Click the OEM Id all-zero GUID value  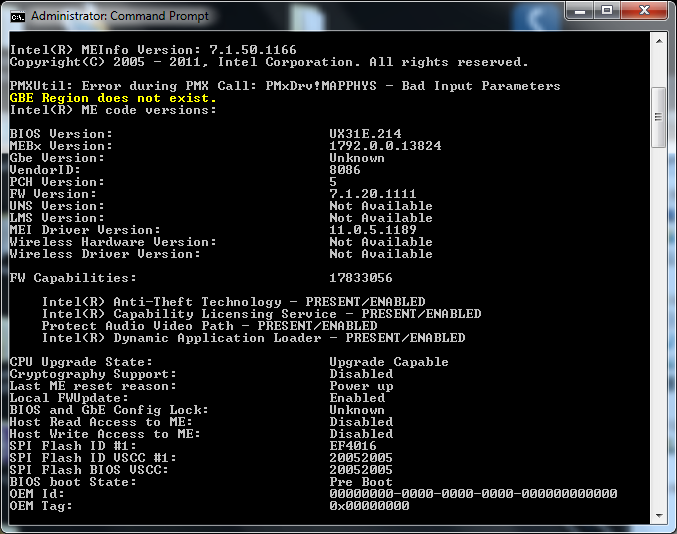click(473, 494)
